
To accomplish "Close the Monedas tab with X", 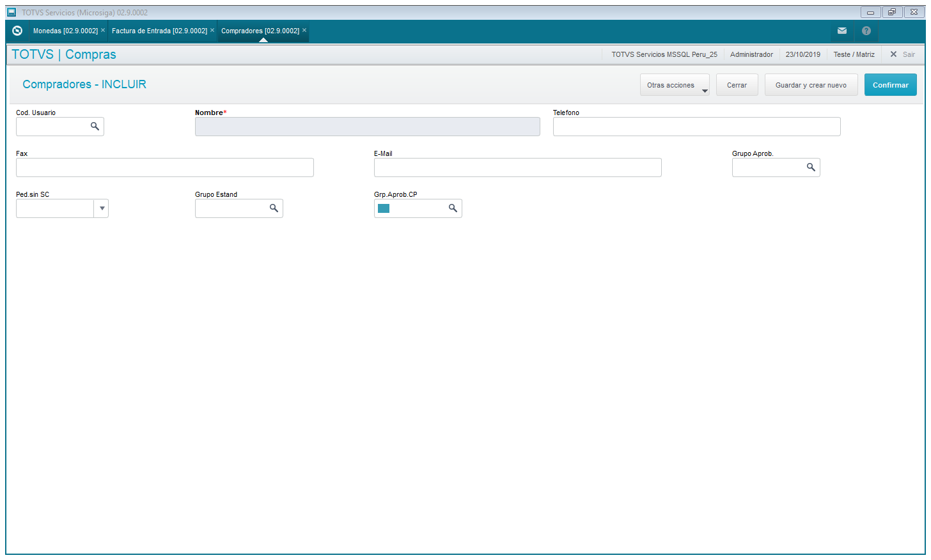I will click(x=103, y=30).
